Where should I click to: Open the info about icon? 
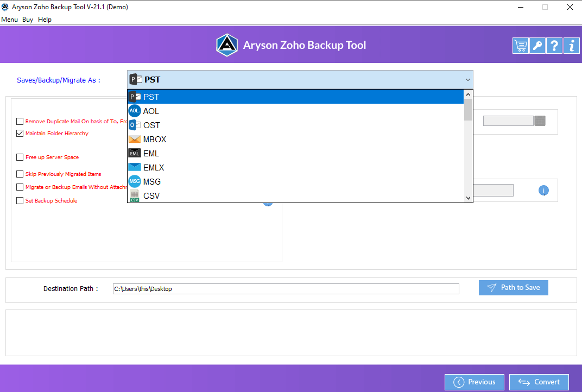571,46
